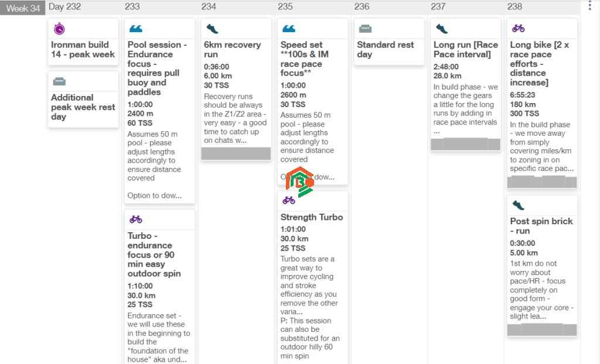Click the swim icon on Speed set card
Image resolution: width=600 pixels, height=364 pixels.
click(289, 29)
